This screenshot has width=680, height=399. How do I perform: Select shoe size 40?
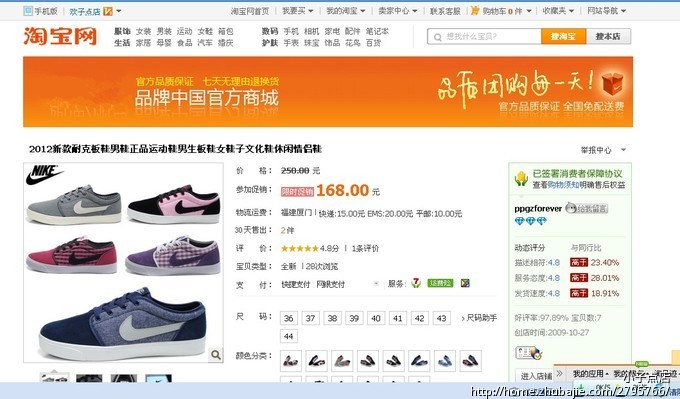click(x=376, y=318)
